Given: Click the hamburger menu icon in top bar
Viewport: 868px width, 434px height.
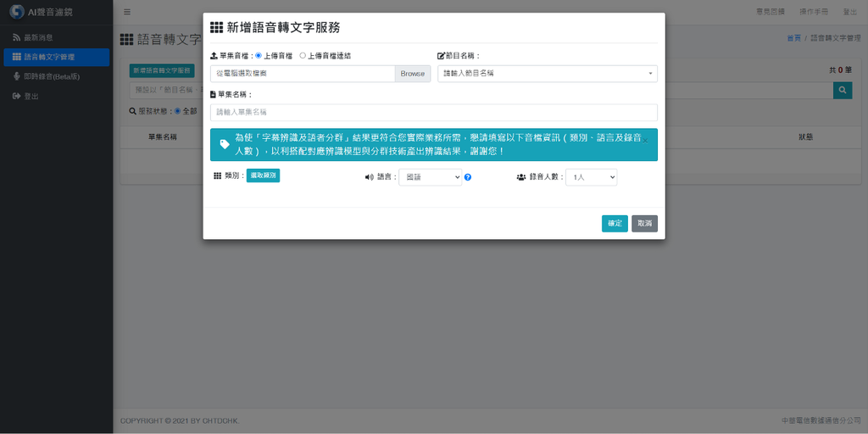Looking at the screenshot, I should pos(127,12).
